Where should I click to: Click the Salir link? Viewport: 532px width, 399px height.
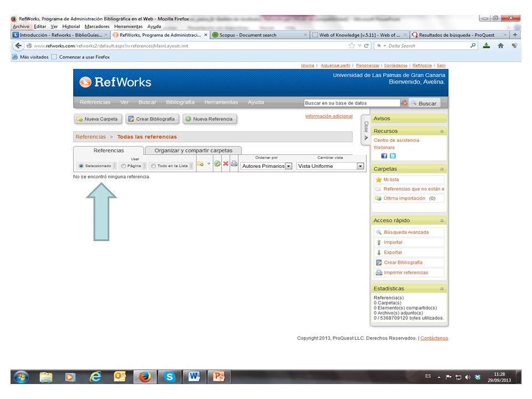[x=441, y=65]
